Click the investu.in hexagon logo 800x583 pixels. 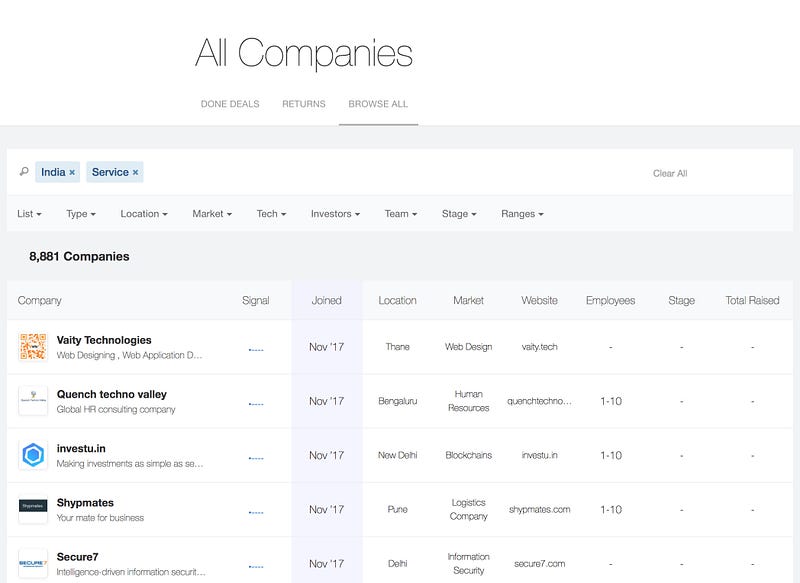tap(33, 455)
